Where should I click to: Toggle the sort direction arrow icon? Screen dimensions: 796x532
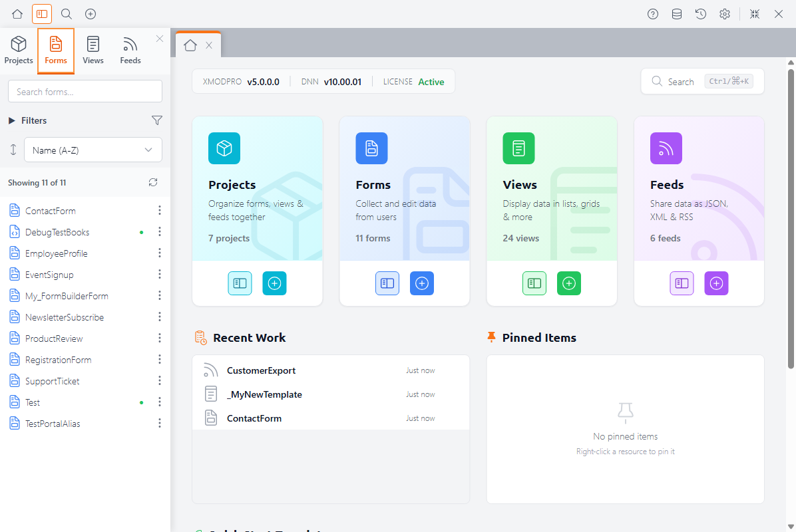pos(13,150)
